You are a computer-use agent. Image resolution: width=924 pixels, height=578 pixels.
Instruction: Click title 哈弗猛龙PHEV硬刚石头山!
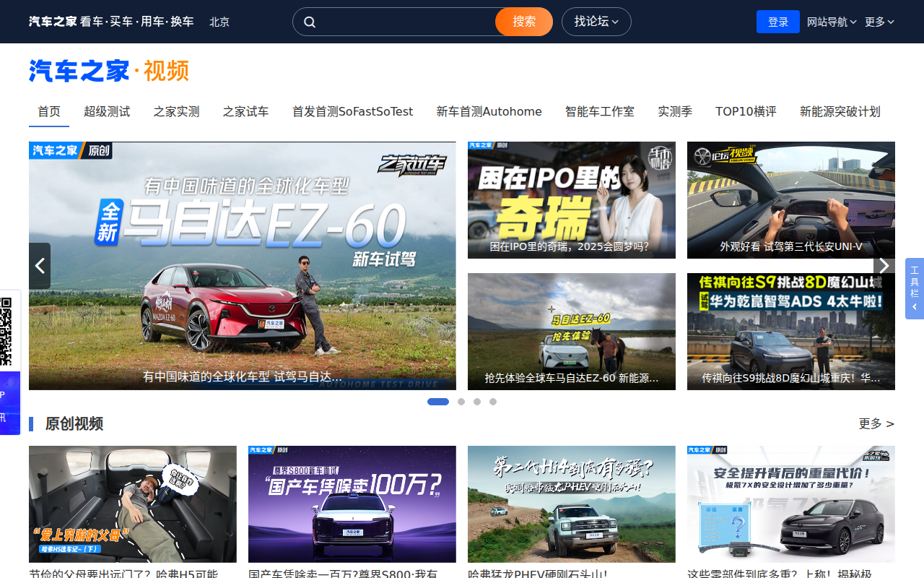coord(538,574)
